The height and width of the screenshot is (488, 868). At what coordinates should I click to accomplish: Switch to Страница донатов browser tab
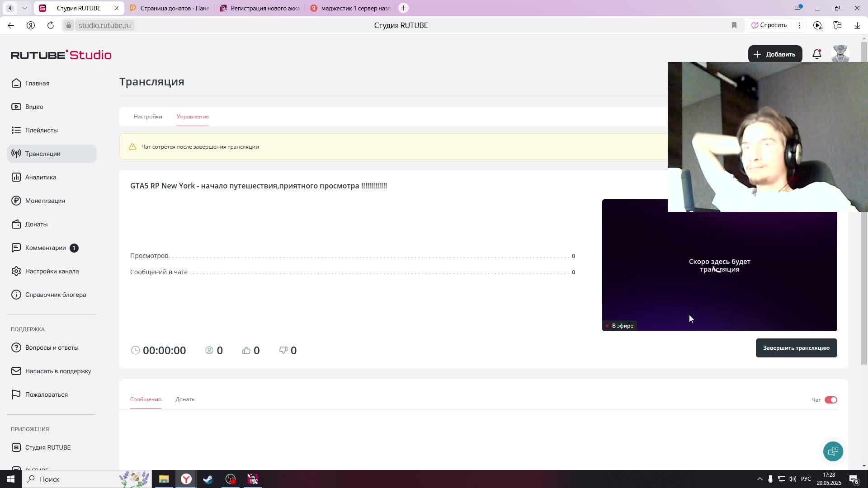click(x=170, y=8)
